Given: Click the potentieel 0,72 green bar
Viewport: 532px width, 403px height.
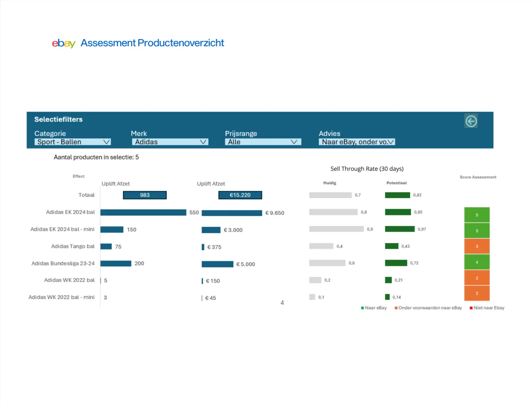Looking at the screenshot, I should coord(396,263).
